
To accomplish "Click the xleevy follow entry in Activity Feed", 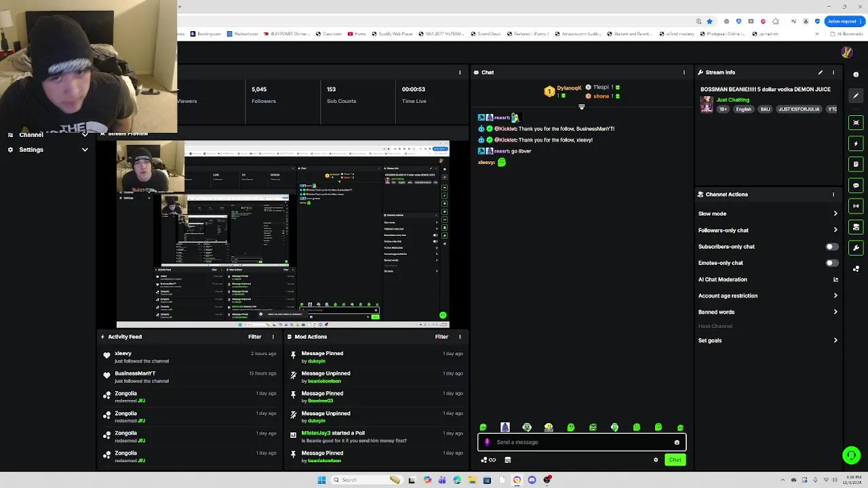I will [x=191, y=357].
